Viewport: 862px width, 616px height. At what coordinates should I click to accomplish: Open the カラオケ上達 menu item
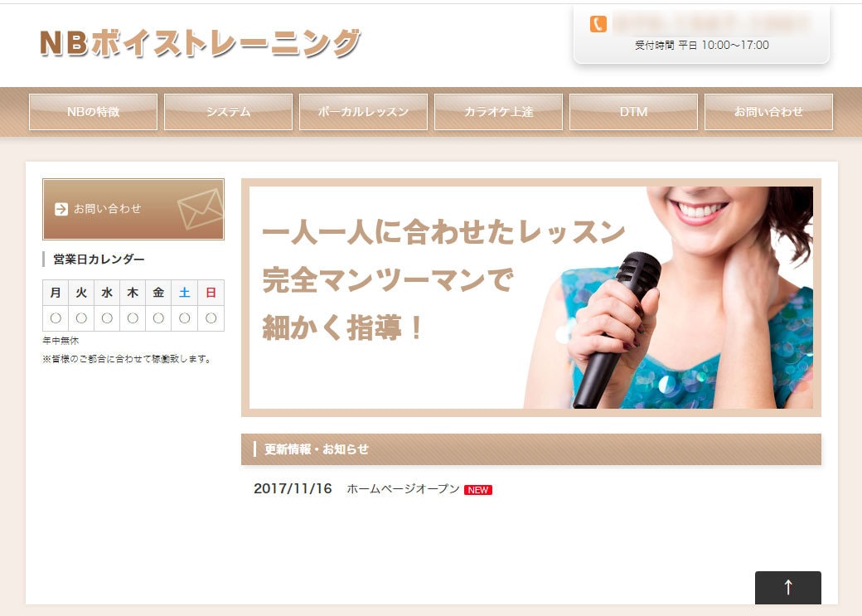tap(499, 112)
